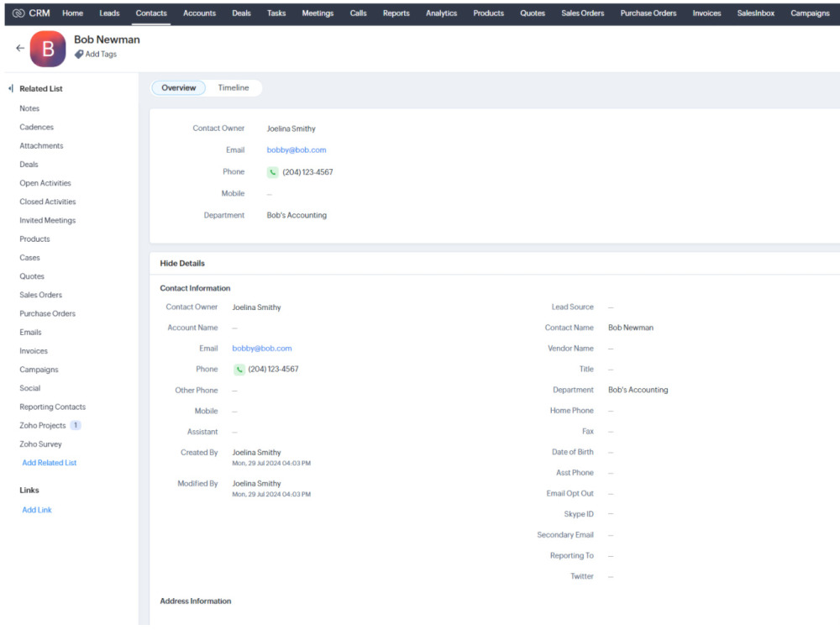Open Zoho Projects related list
The image size is (840, 630).
pos(43,425)
